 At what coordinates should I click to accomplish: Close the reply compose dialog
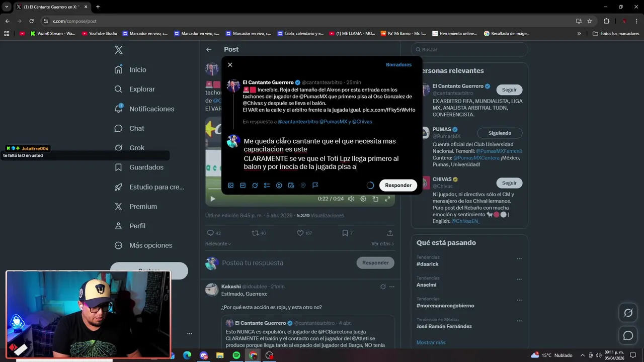point(230,65)
